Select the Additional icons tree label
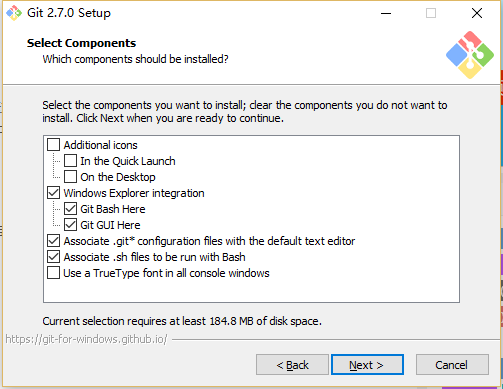503x389 pixels. click(x=100, y=145)
